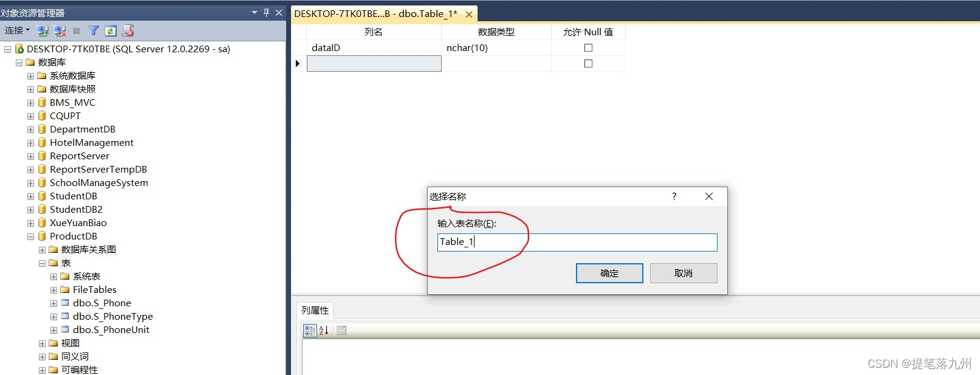
Task: Click the server icon of DESKTOP-7TK0TBE
Action: [x=19, y=49]
